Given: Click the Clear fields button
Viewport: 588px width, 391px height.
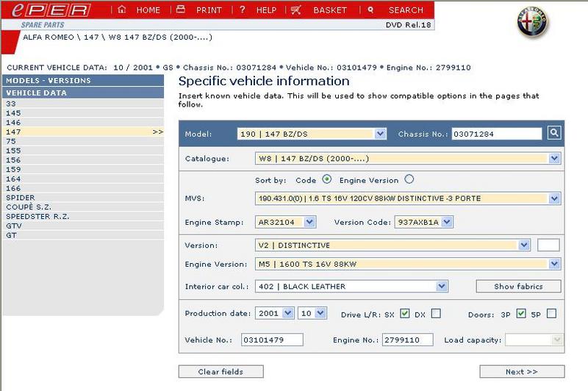Looking at the screenshot, I should click(221, 371).
